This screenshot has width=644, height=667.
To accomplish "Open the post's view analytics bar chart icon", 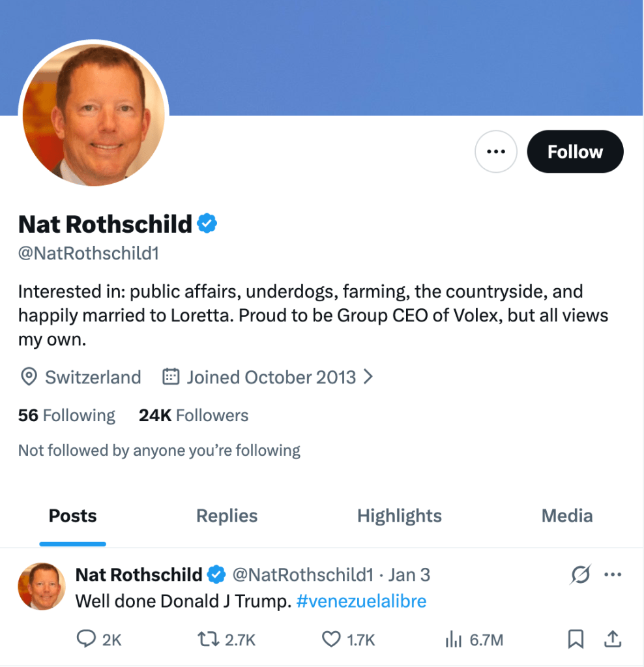I will tap(454, 640).
